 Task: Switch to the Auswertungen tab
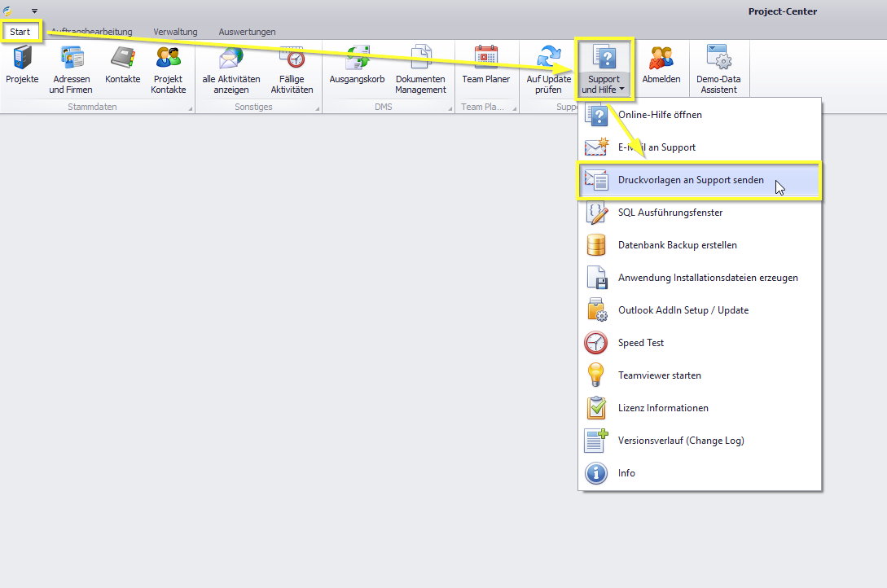coord(247,32)
